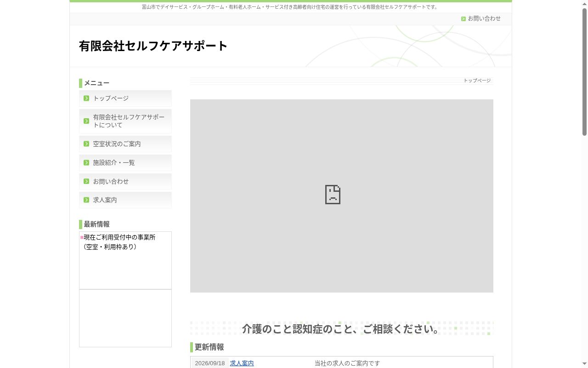This screenshot has height=368, width=588.
Task: Click the 2026/09/18 date cell
Action: pyautogui.click(x=210, y=363)
